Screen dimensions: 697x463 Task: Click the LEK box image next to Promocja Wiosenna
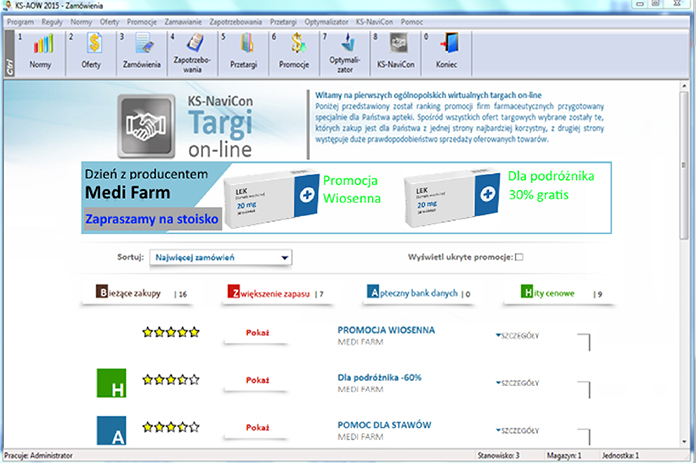(271, 198)
